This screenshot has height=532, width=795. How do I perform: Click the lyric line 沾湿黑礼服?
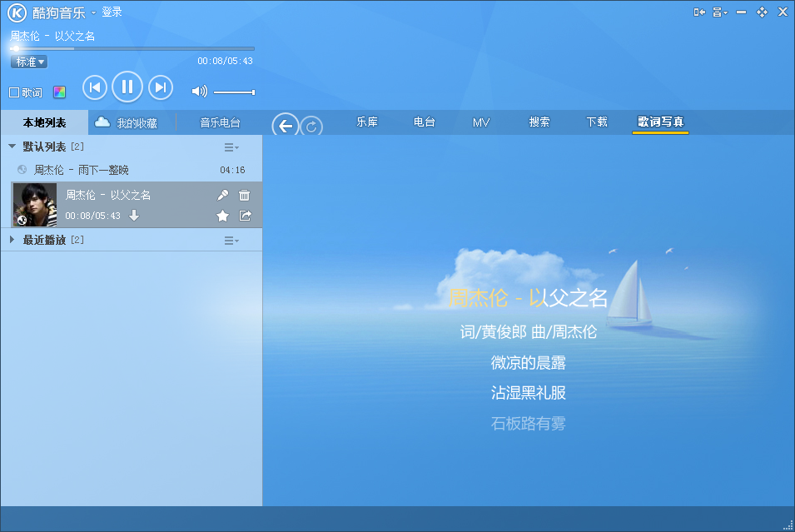(529, 393)
